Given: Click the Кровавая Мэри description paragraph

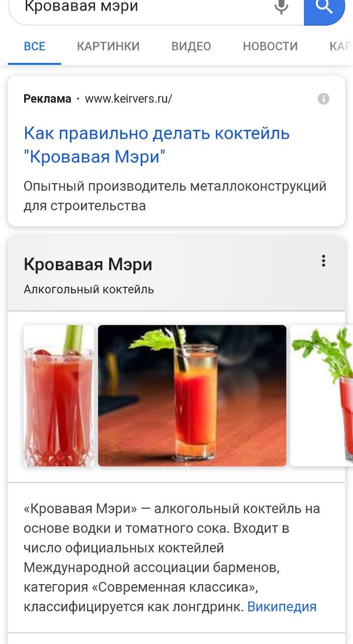Looking at the screenshot, I should [x=172, y=557].
